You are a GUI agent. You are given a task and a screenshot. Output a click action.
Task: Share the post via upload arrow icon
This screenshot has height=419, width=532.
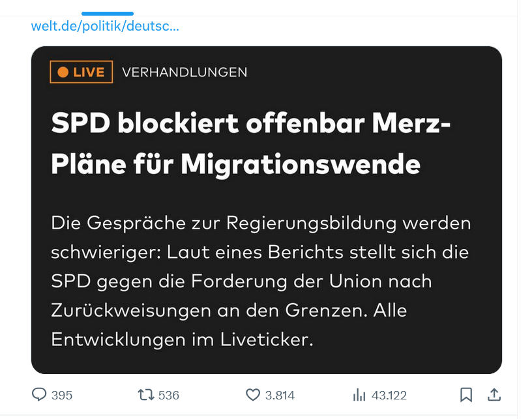(x=494, y=395)
